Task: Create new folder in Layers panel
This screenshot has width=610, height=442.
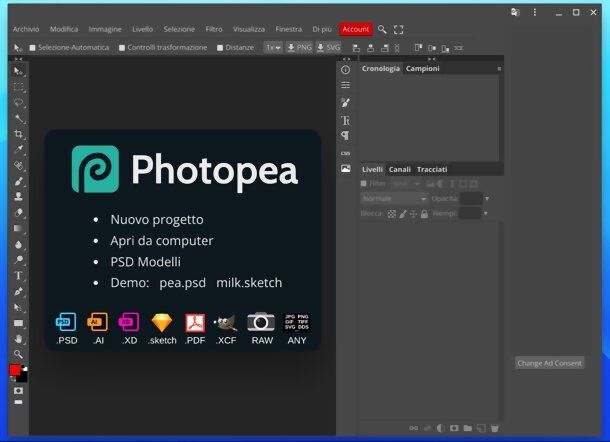Action: (468, 428)
